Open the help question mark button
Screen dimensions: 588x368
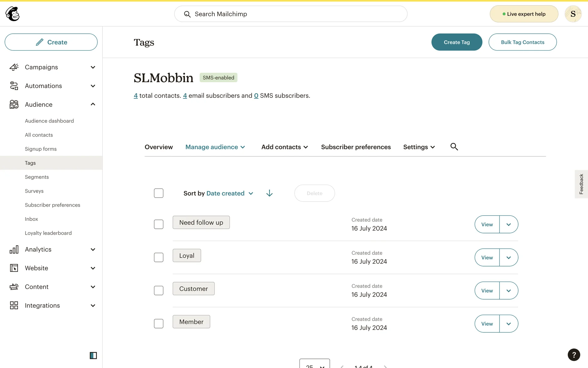click(574, 355)
